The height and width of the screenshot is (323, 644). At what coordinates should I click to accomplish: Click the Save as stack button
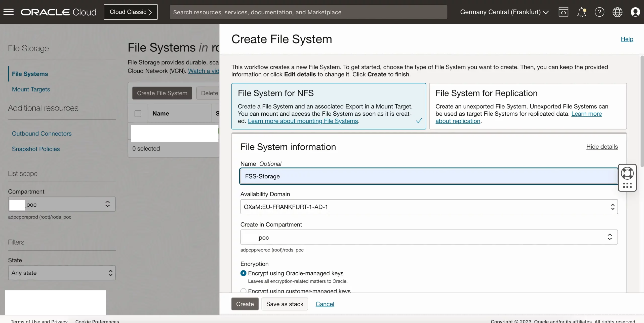click(284, 304)
